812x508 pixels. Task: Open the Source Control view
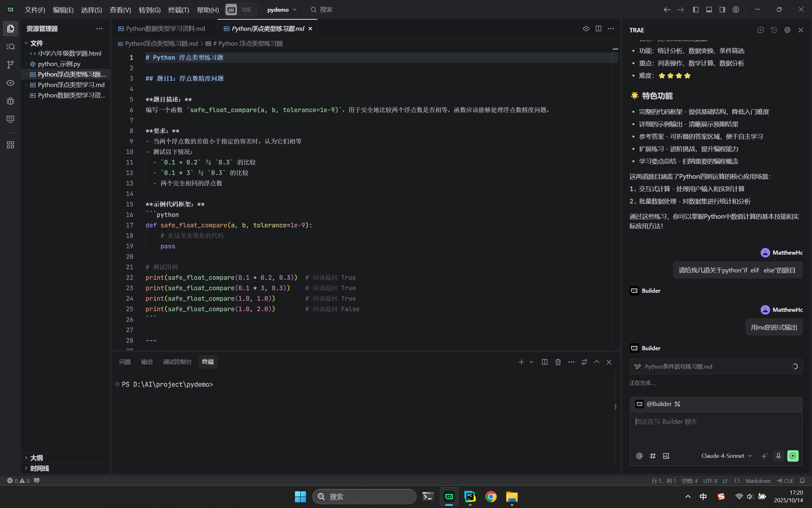10,64
